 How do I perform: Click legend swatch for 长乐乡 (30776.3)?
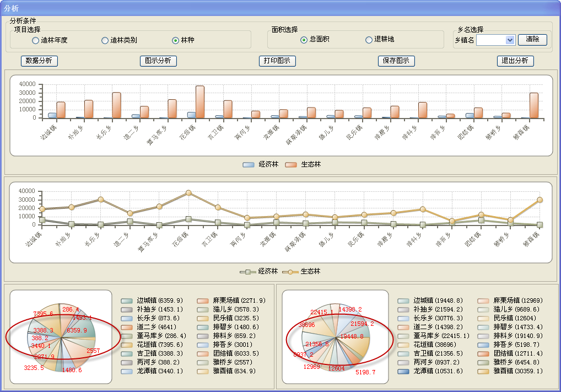click(x=403, y=319)
